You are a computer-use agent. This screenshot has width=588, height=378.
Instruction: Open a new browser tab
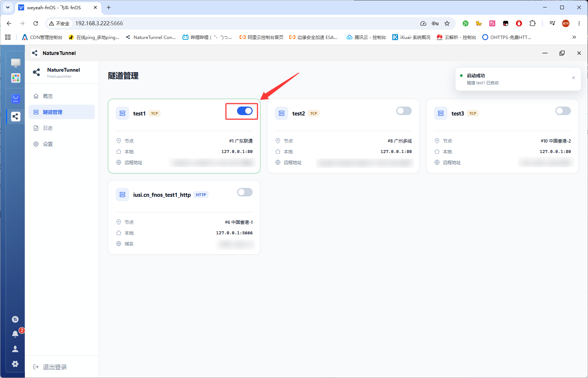[109, 7]
